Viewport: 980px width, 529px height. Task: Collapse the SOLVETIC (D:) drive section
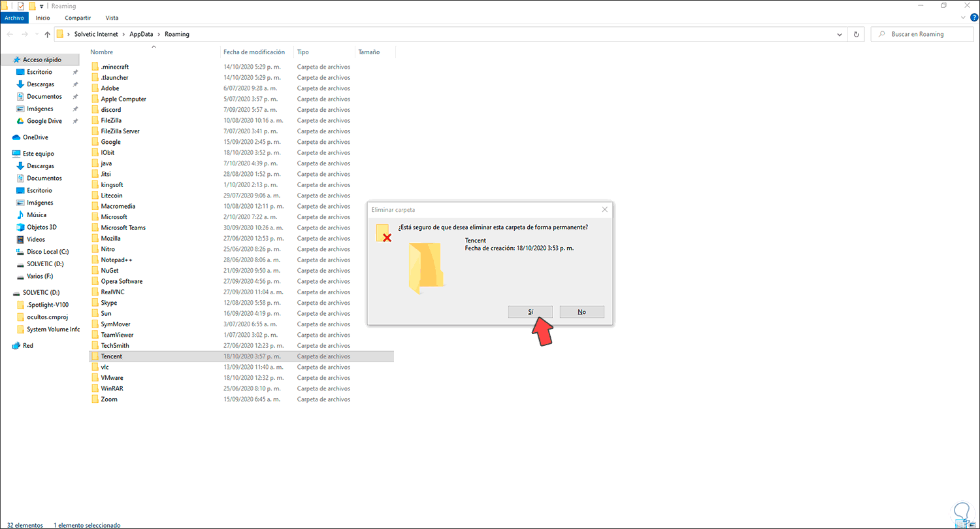[x=9, y=292]
